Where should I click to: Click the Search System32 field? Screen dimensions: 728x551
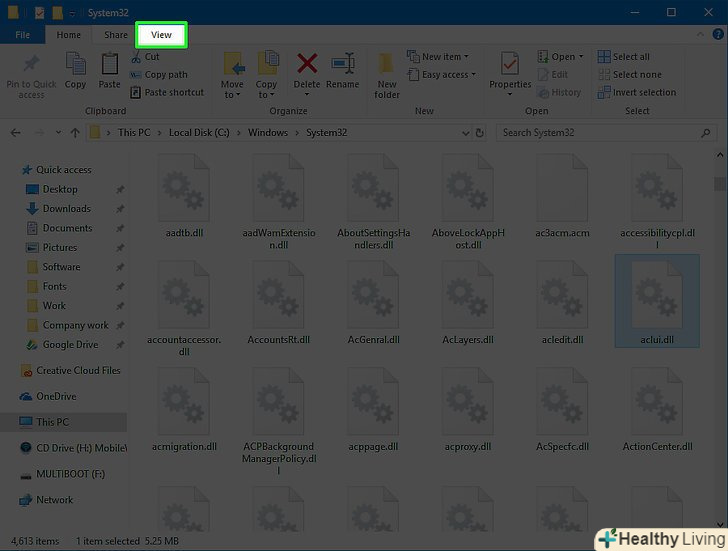606,133
